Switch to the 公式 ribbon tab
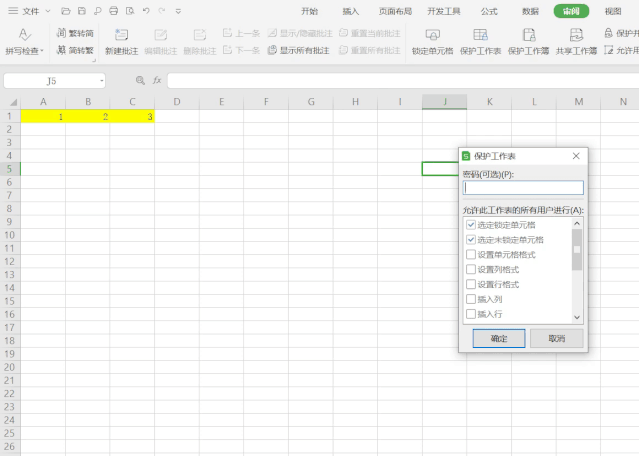 tap(489, 11)
